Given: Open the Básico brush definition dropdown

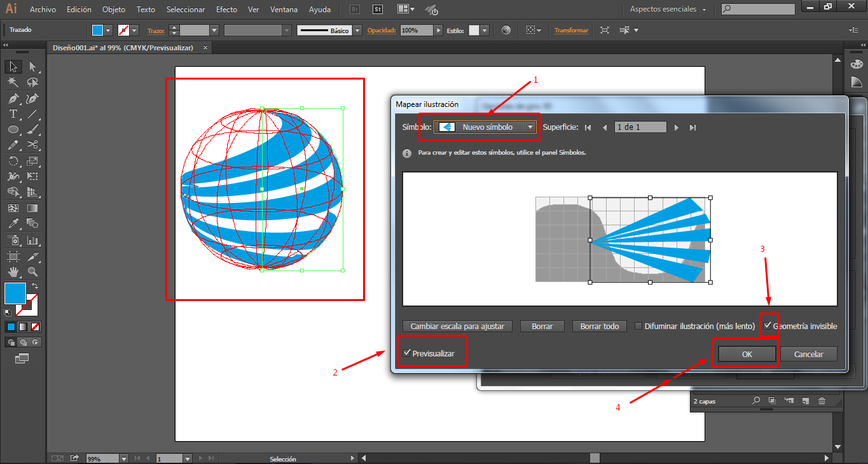Looking at the screenshot, I should point(357,30).
